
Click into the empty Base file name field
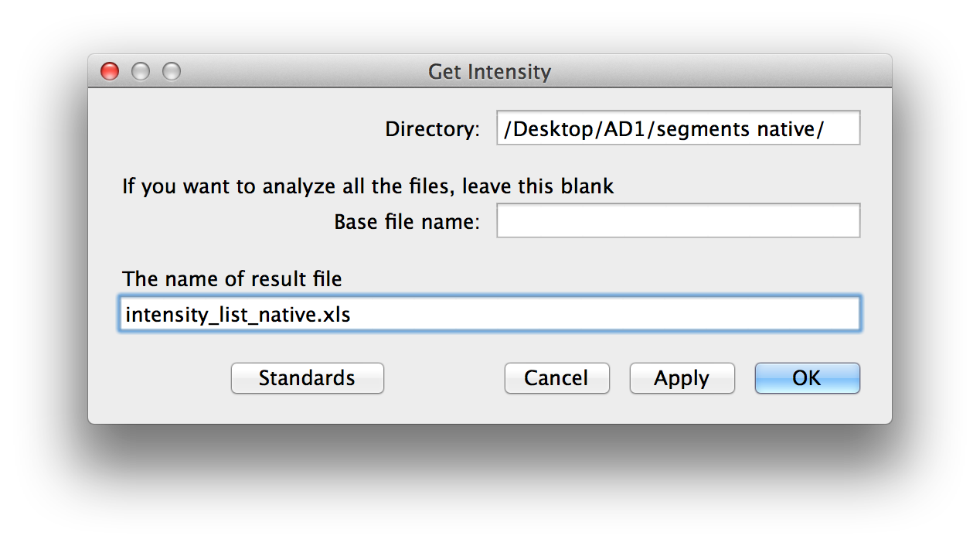pos(678,221)
